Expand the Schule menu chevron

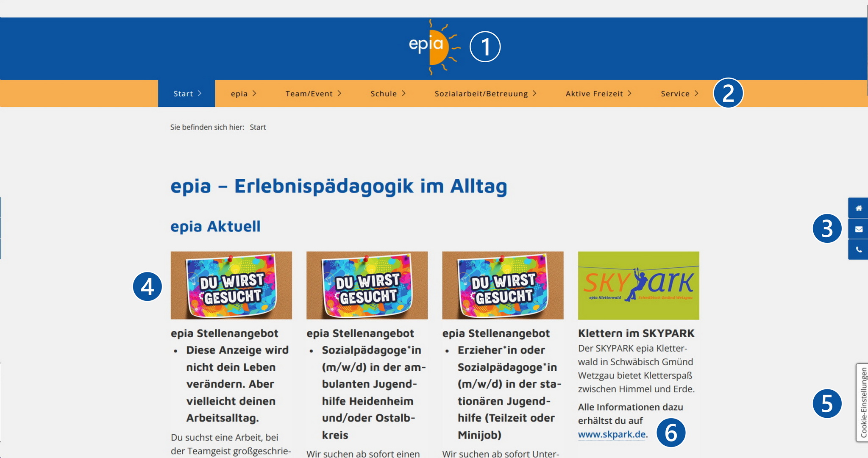point(404,94)
